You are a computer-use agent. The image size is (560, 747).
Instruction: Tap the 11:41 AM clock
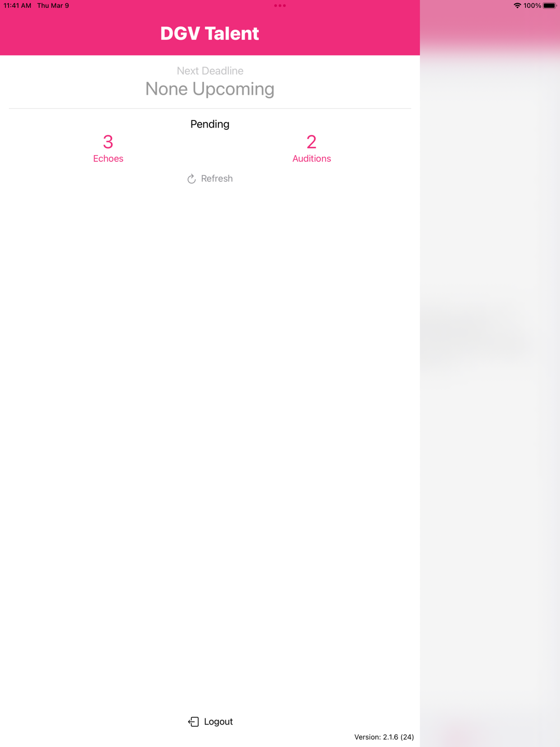click(17, 6)
